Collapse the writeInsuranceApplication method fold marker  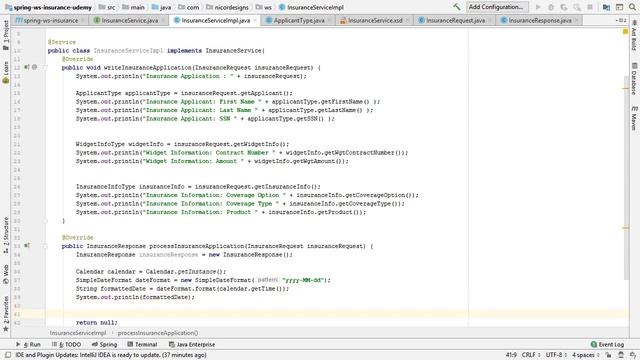pyautogui.click(x=45, y=67)
